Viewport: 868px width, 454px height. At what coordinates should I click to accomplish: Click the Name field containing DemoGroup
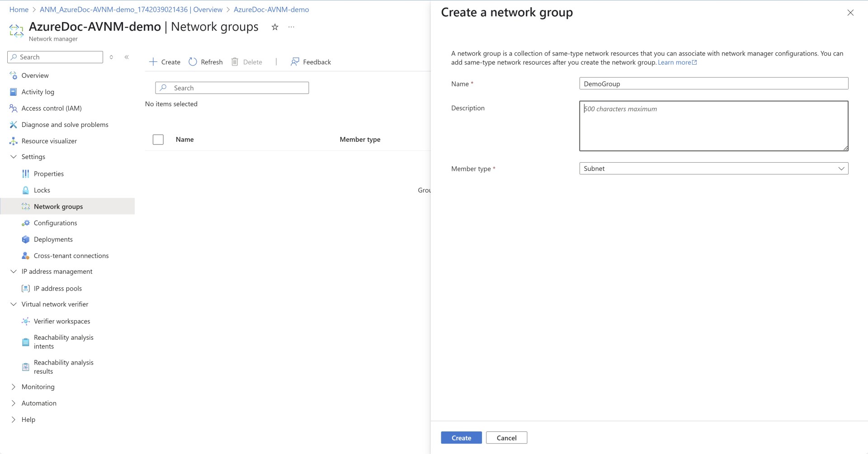713,84
